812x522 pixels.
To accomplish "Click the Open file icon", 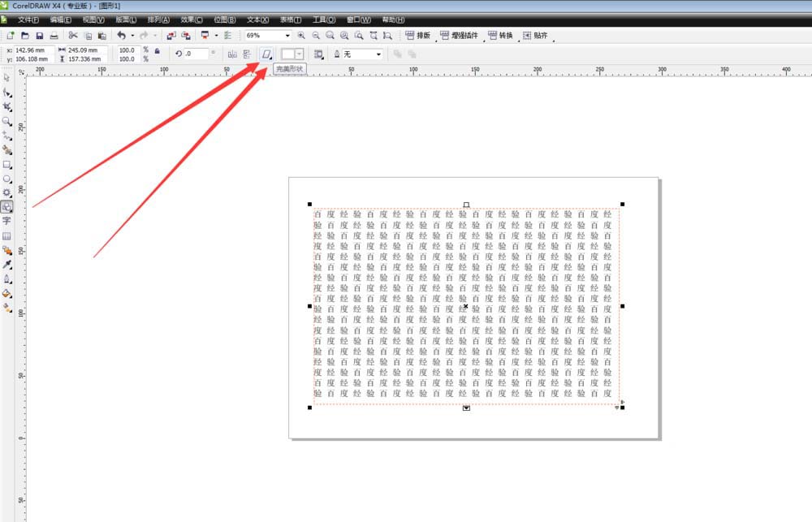I will (x=25, y=35).
